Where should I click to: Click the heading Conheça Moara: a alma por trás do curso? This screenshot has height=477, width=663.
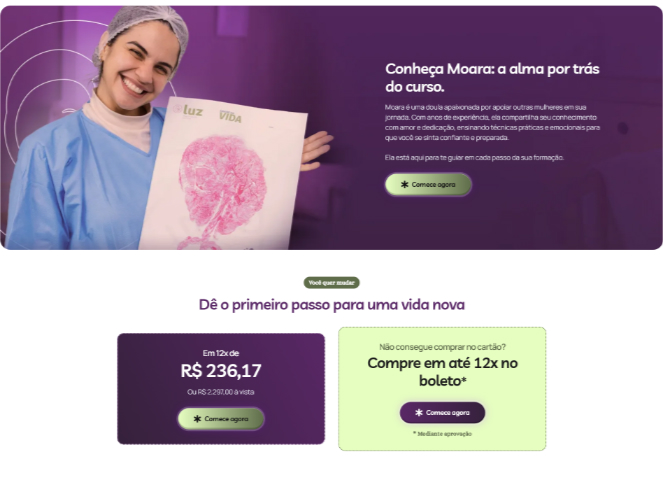point(492,77)
